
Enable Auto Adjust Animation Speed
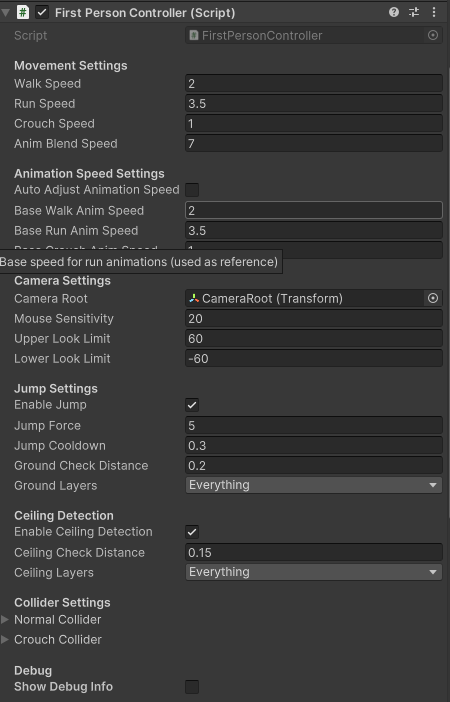[x=192, y=190]
